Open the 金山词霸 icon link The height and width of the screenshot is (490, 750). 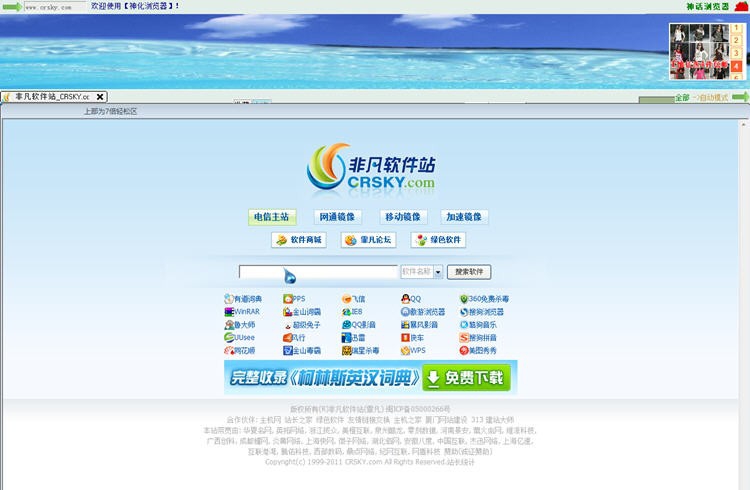tap(302, 312)
